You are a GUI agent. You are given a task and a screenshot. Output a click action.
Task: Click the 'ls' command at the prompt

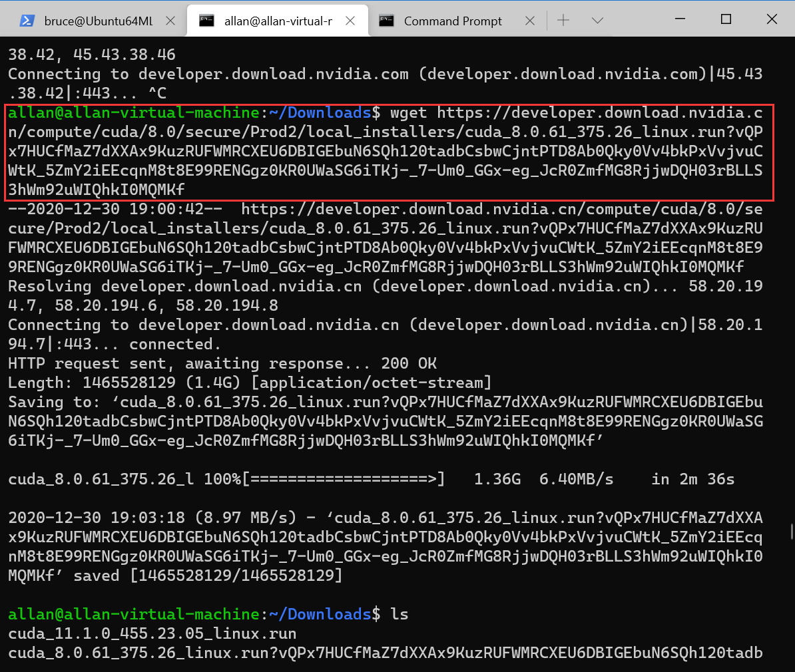coord(399,614)
